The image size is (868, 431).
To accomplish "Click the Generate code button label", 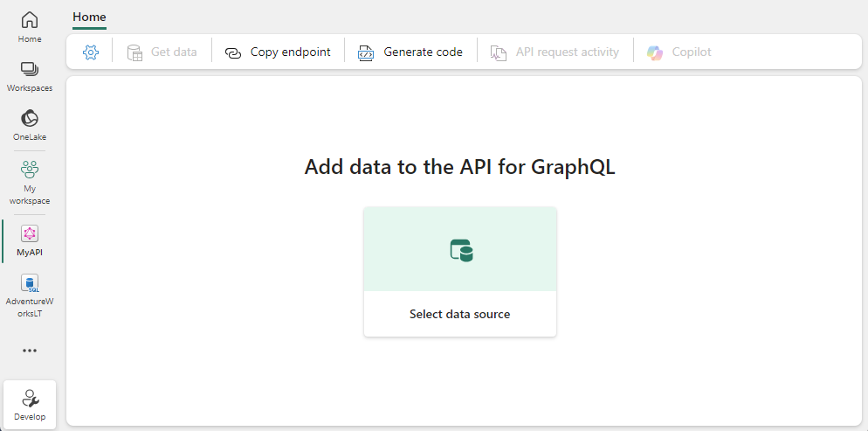I will pos(423,52).
